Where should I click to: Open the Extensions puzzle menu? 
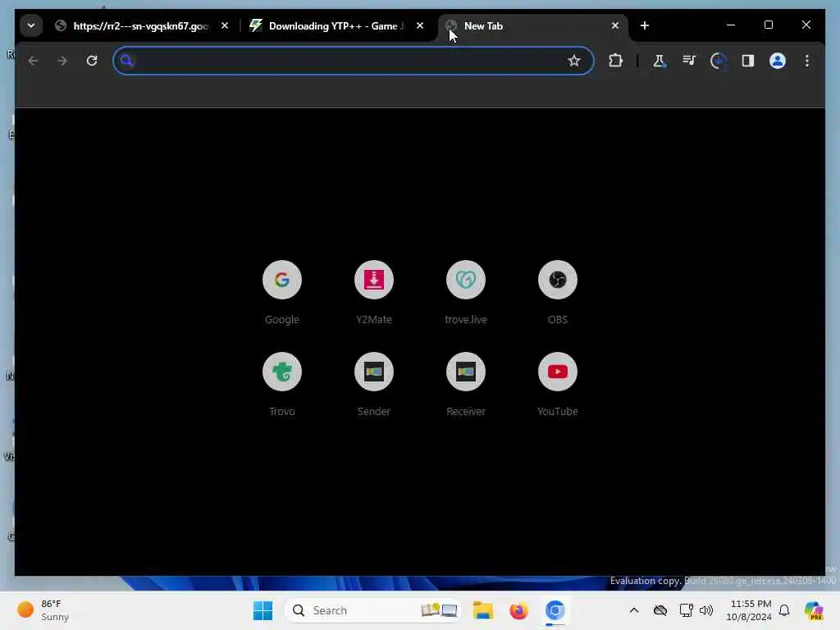point(615,61)
